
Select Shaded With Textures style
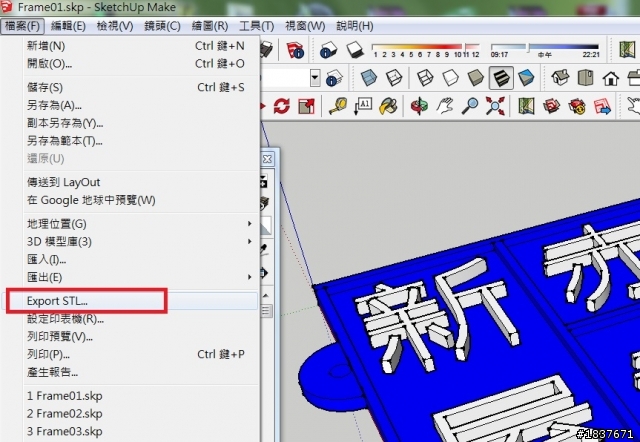tap(501, 78)
